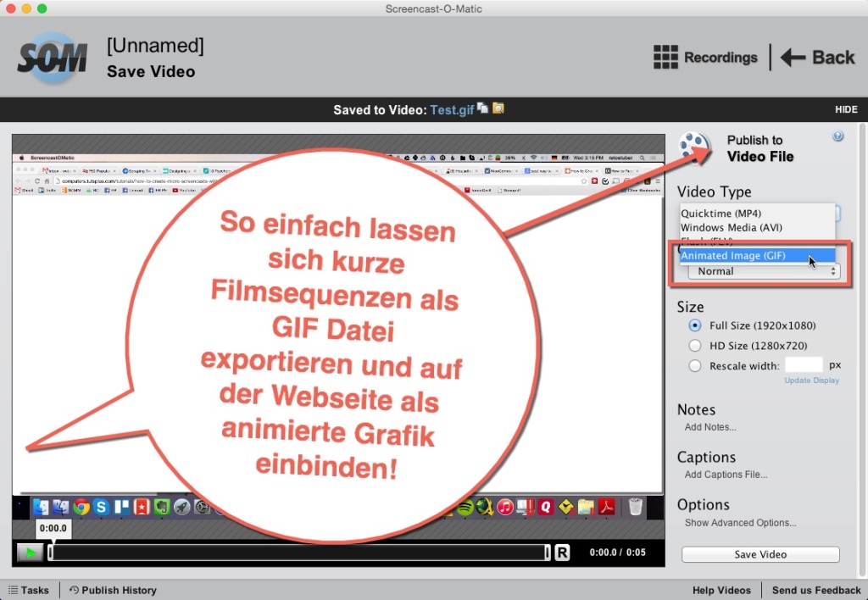The width and height of the screenshot is (868, 600).
Task: Close the Screencast-O-Matic window
Action: pos(10,8)
